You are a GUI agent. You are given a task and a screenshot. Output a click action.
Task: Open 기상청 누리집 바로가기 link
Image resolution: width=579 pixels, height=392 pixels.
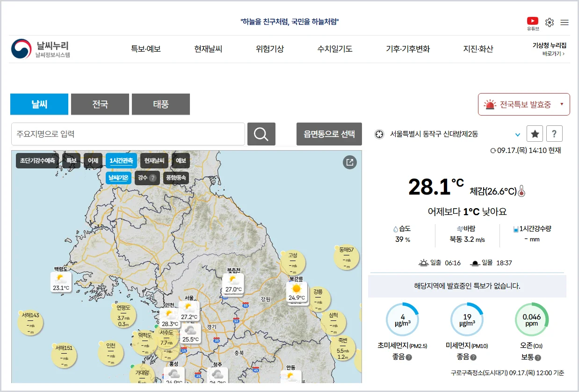pos(550,49)
